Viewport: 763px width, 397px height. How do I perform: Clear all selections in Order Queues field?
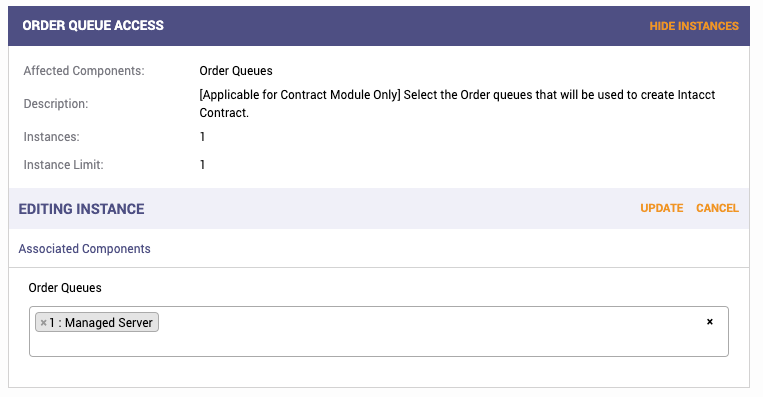tap(709, 322)
